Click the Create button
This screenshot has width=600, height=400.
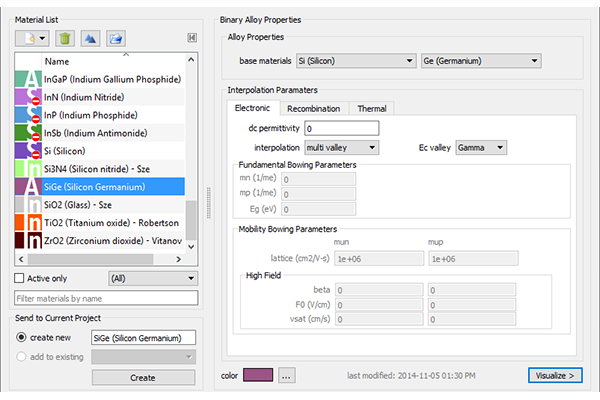click(143, 378)
